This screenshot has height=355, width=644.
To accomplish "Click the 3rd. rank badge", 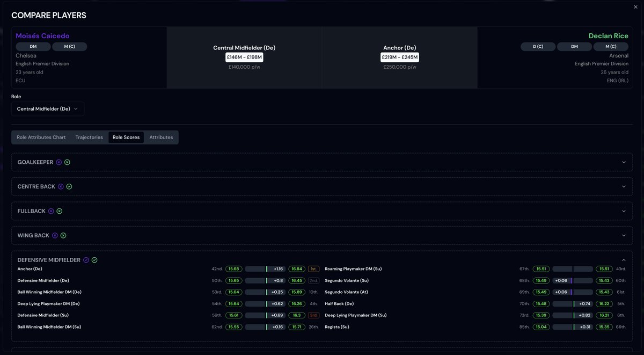I will (x=313, y=315).
